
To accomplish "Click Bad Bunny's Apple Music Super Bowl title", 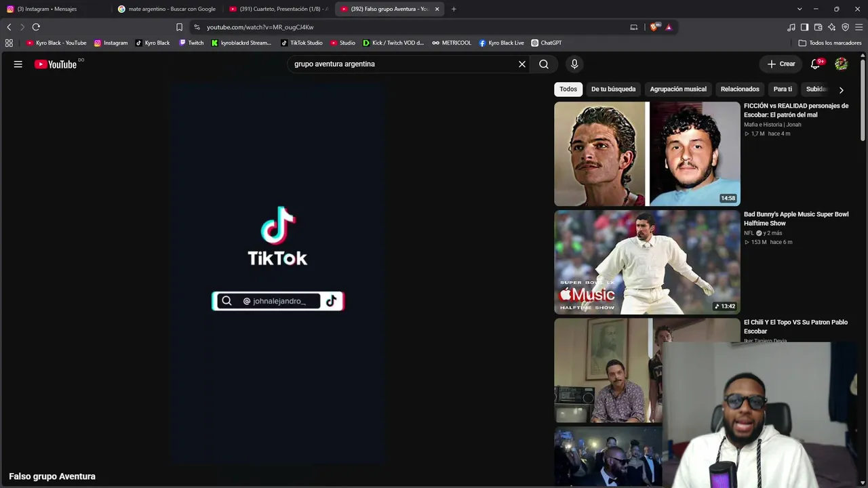I will (x=796, y=219).
